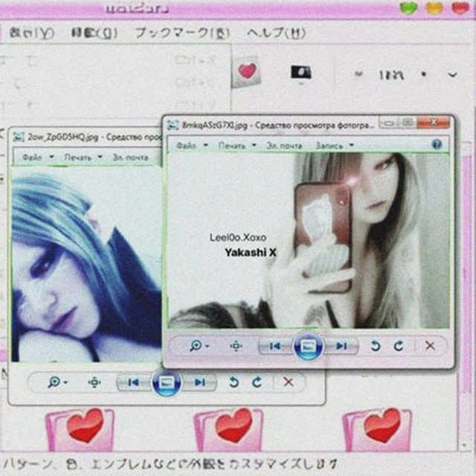Viewport: 476px width, 476px height.
Task: Click Эл. почта in front viewer toolbar
Action: pyautogui.click(x=285, y=146)
